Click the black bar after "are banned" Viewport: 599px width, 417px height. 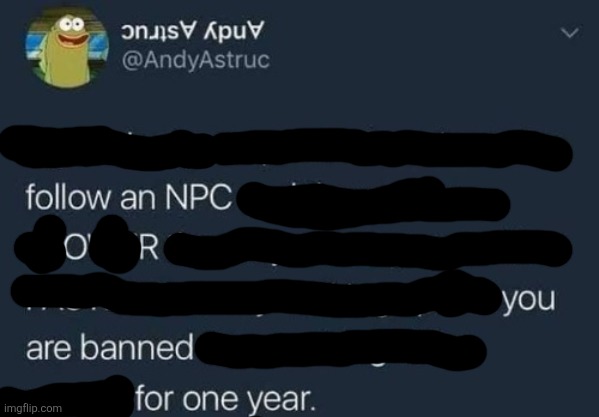click(x=341, y=349)
